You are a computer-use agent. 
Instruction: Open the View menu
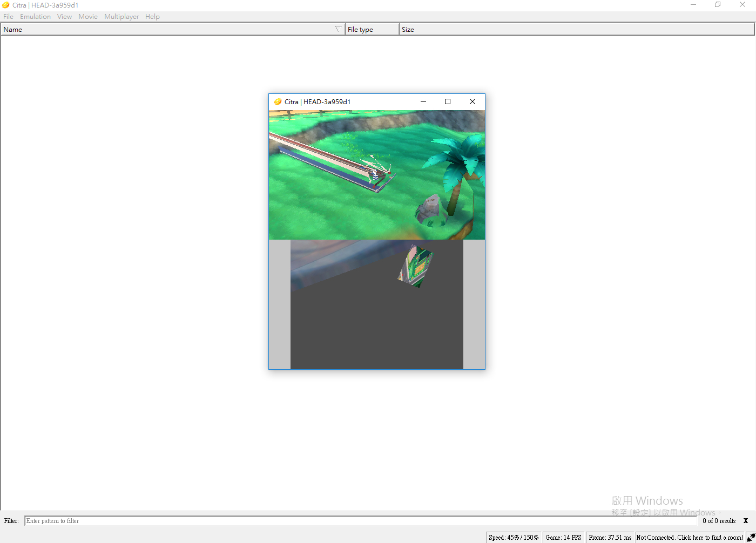64,16
